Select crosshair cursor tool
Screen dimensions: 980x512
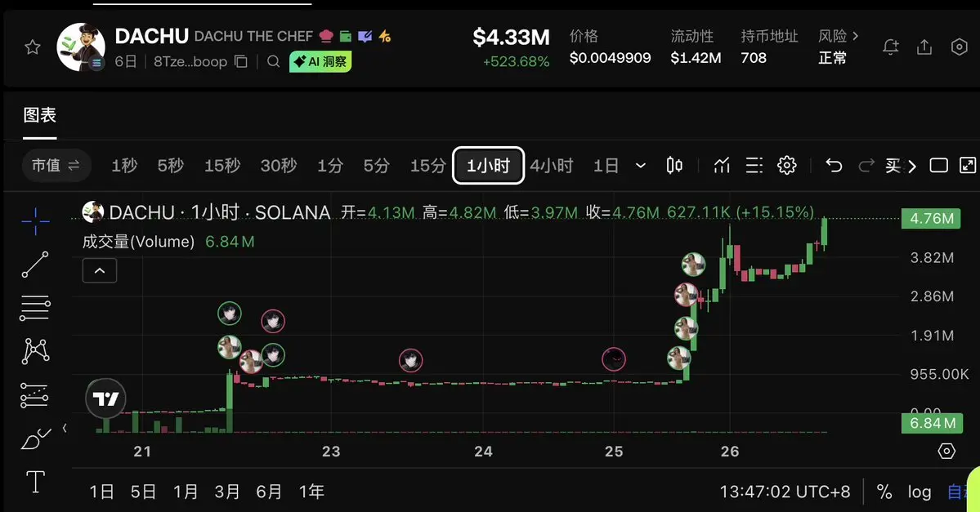[x=36, y=221]
